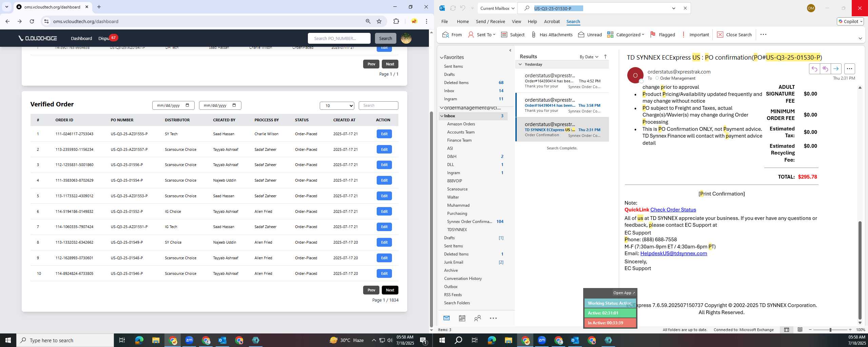Reverse sort order arrow in Results

605,57
